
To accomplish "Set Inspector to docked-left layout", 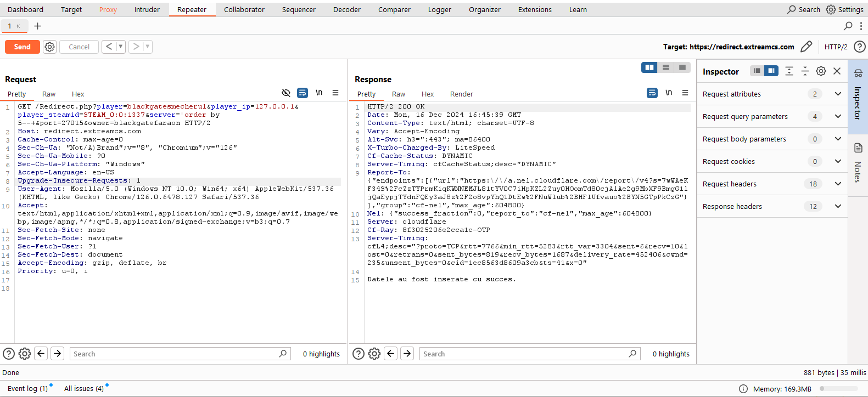I will point(757,71).
